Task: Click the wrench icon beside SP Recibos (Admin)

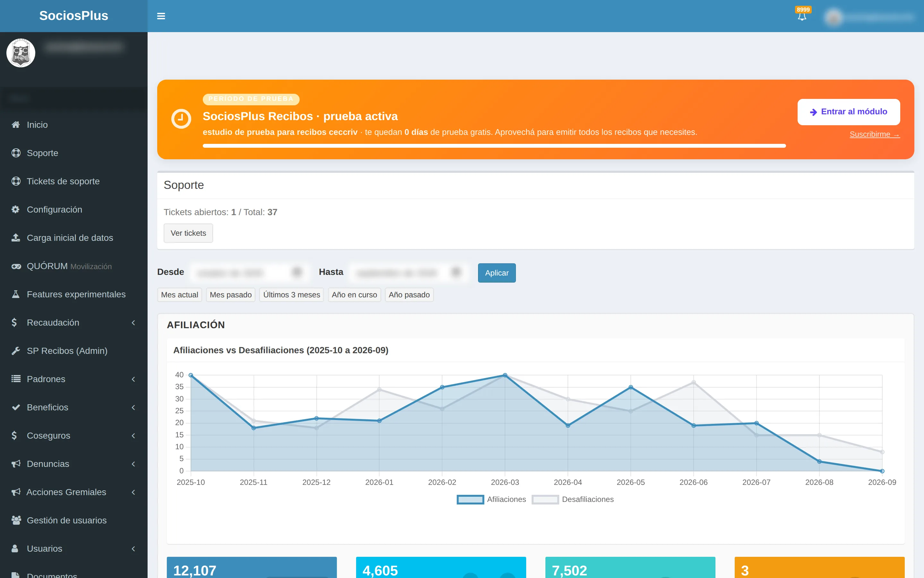Action: point(16,351)
